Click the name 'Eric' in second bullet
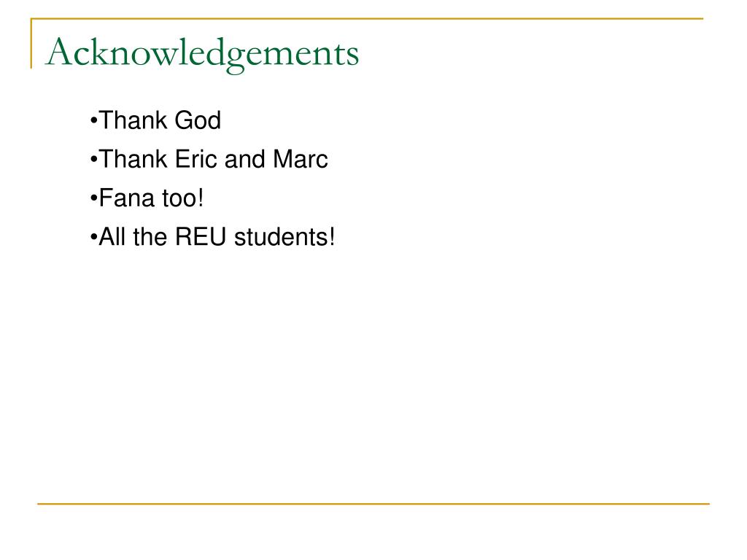Screen dimensions: 747x560 (196, 159)
